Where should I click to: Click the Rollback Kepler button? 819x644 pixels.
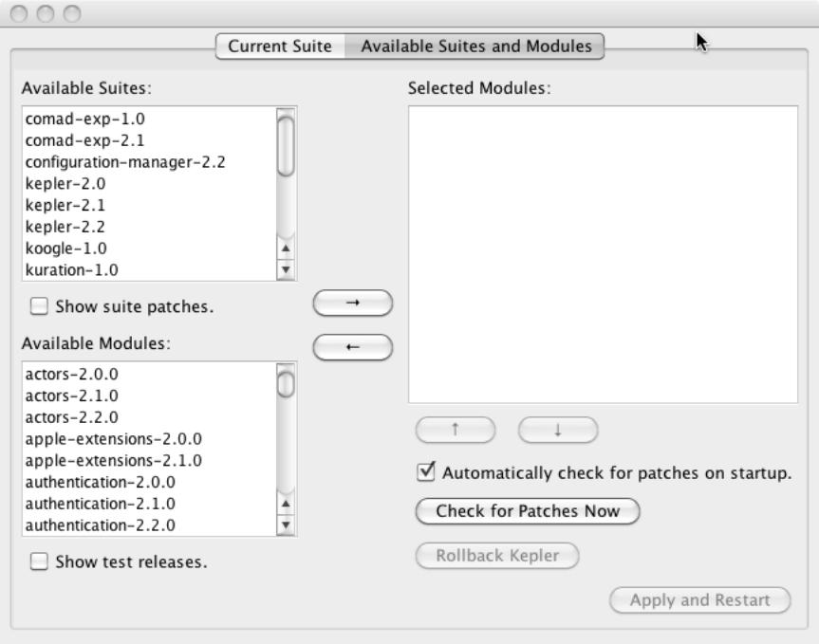(496, 556)
